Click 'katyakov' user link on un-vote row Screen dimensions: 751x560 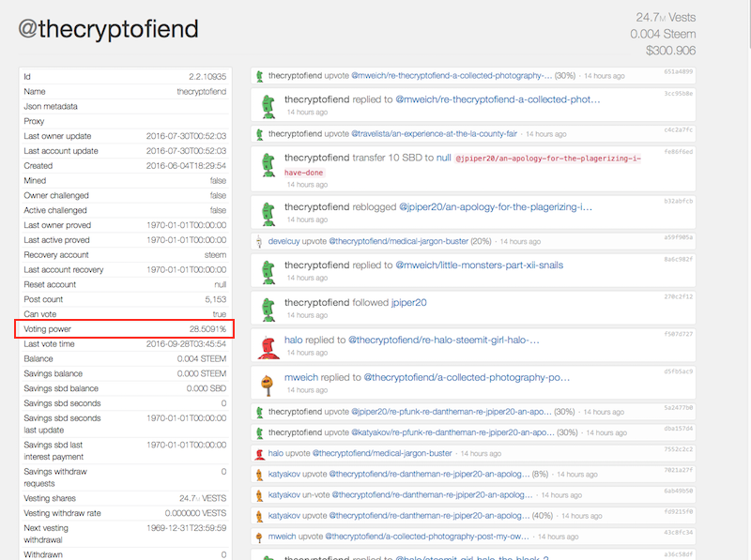[284, 495]
